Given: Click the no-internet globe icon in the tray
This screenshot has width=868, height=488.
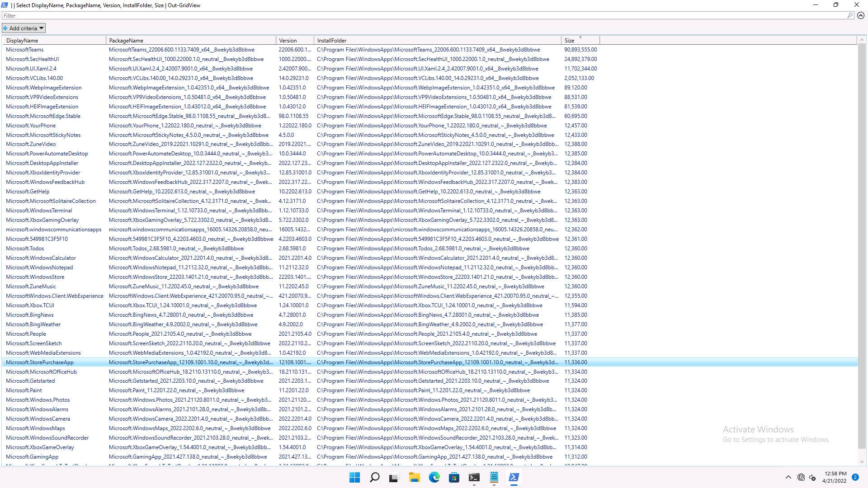Looking at the screenshot, I should pos(801,477).
